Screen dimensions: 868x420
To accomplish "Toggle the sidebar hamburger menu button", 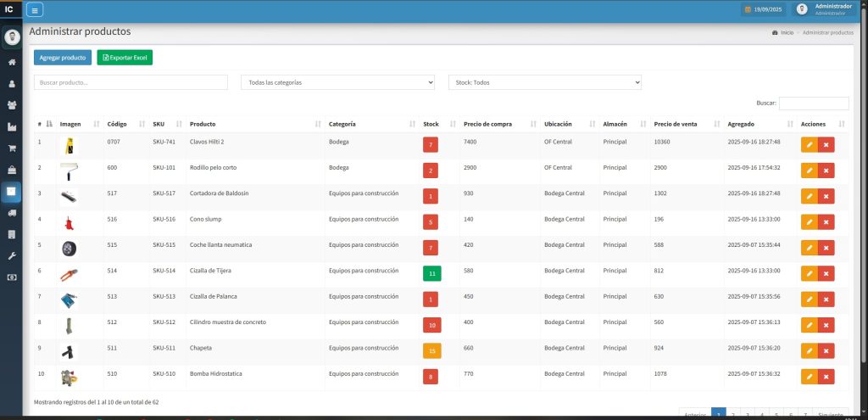I will point(35,10).
